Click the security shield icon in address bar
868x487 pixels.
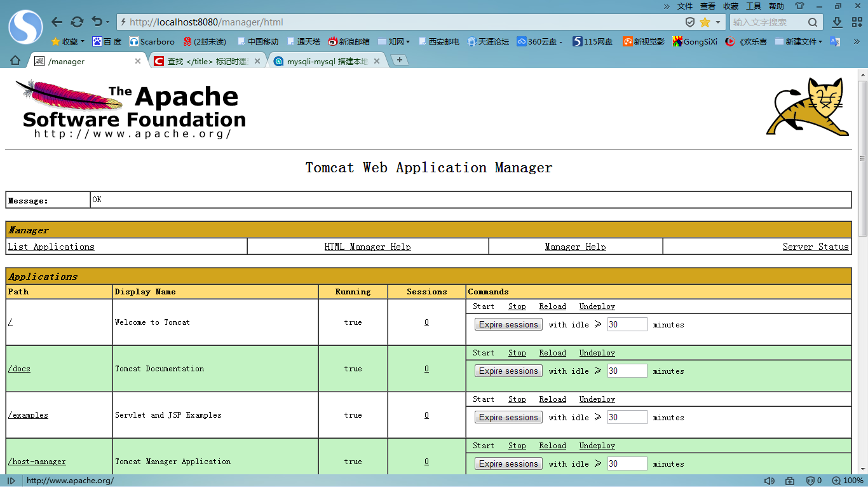click(690, 22)
